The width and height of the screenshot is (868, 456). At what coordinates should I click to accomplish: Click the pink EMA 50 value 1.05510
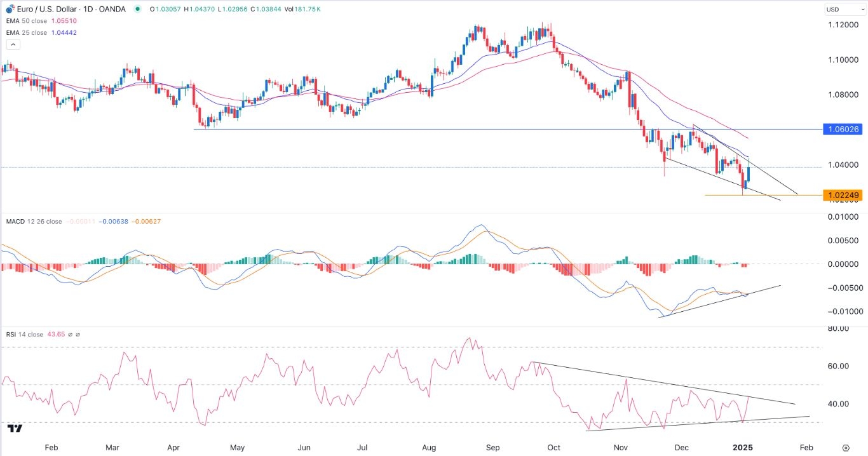click(64, 21)
